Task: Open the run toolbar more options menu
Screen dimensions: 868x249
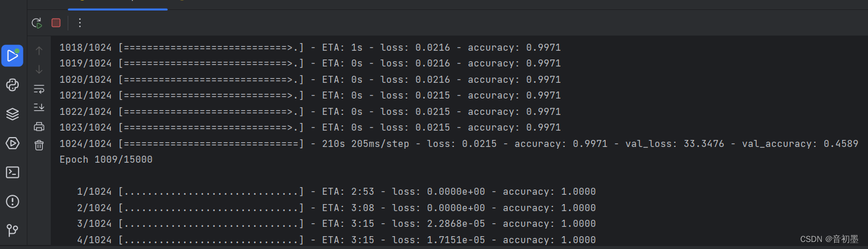Action: (80, 23)
